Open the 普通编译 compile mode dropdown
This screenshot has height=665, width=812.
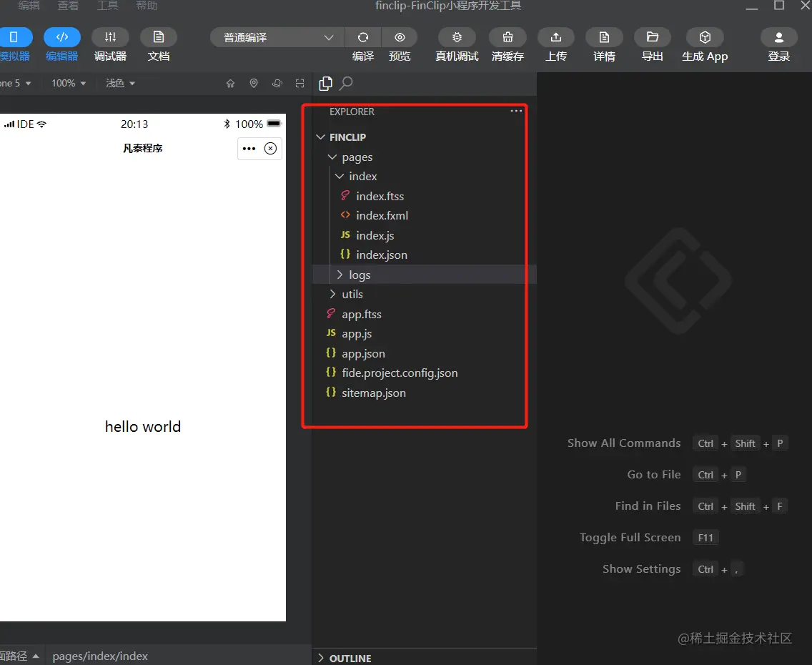[x=277, y=37]
